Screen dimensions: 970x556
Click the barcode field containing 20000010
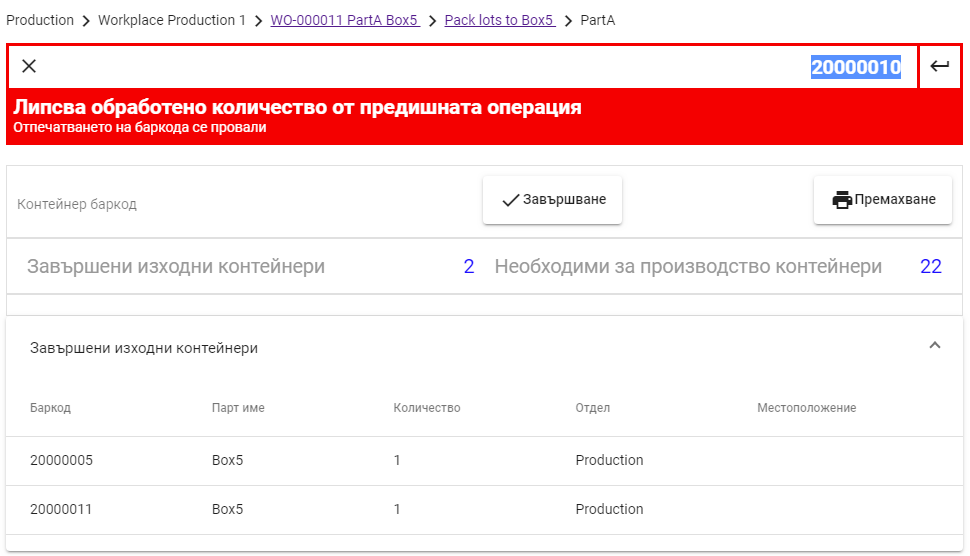(480, 67)
